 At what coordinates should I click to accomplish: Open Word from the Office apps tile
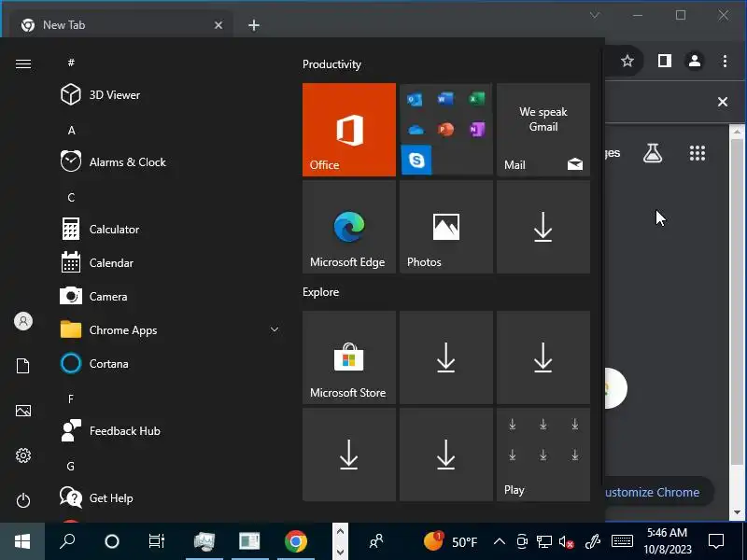point(445,99)
